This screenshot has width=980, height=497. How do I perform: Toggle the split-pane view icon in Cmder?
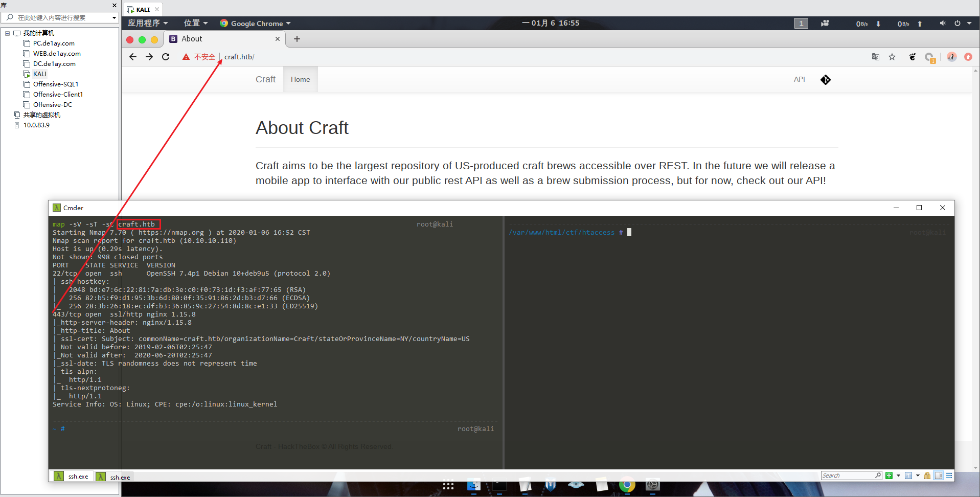click(939, 476)
